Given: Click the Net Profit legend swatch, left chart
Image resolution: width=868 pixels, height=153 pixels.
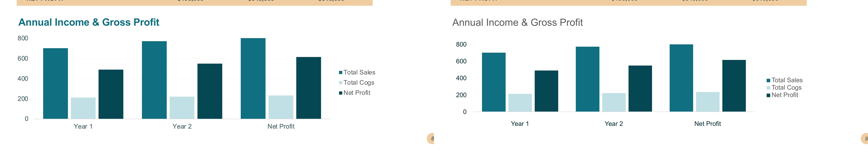Looking at the screenshot, I should 341,93.
